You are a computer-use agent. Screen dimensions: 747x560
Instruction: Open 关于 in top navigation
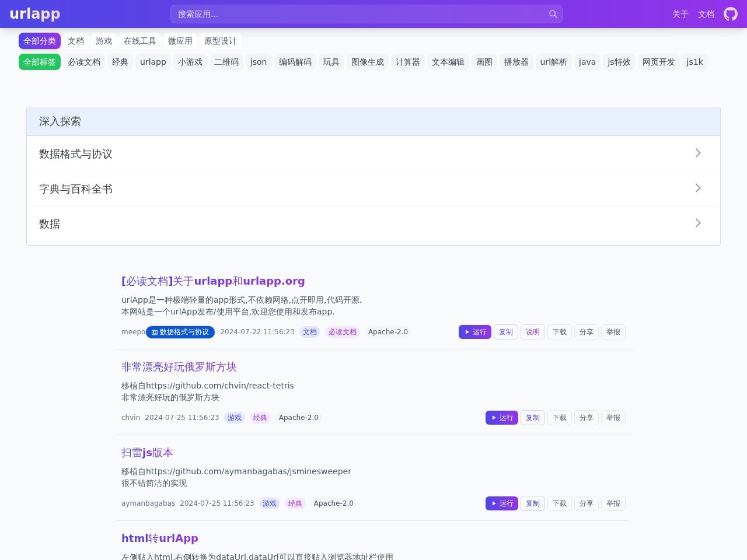pyautogui.click(x=680, y=14)
